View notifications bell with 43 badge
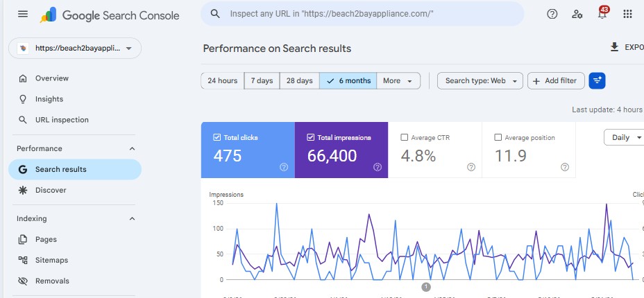 tap(602, 13)
